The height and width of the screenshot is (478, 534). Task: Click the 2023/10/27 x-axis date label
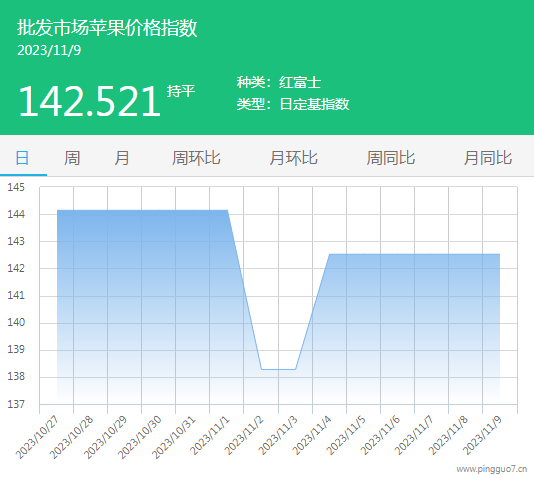tap(37, 437)
